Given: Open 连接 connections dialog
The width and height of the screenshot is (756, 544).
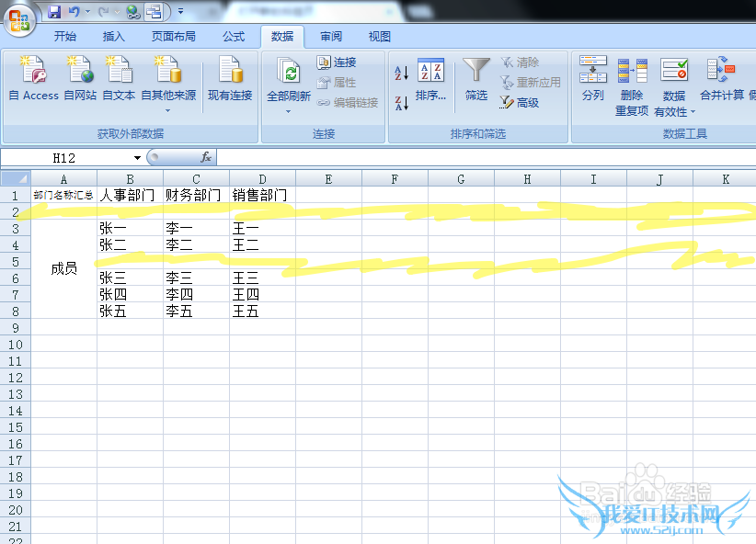Looking at the screenshot, I should pyautogui.click(x=337, y=62).
